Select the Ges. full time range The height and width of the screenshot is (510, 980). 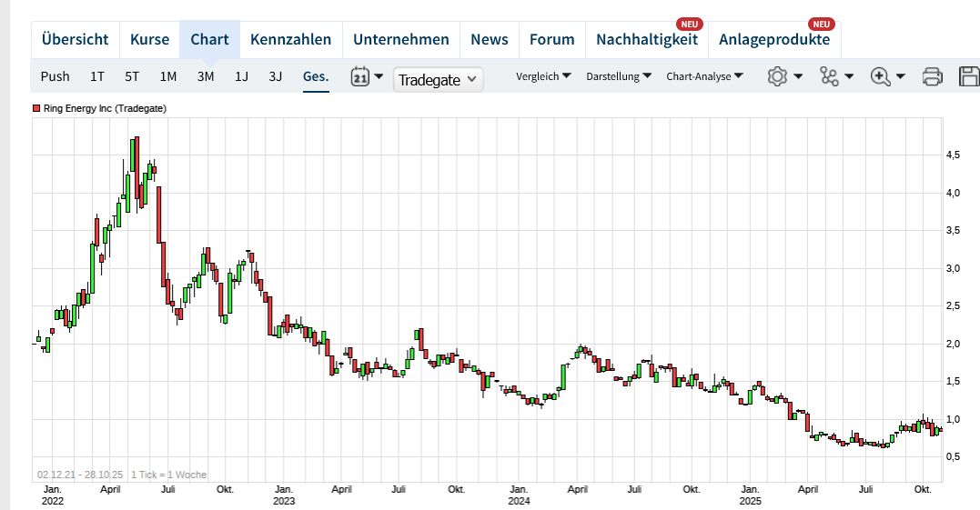pos(316,76)
